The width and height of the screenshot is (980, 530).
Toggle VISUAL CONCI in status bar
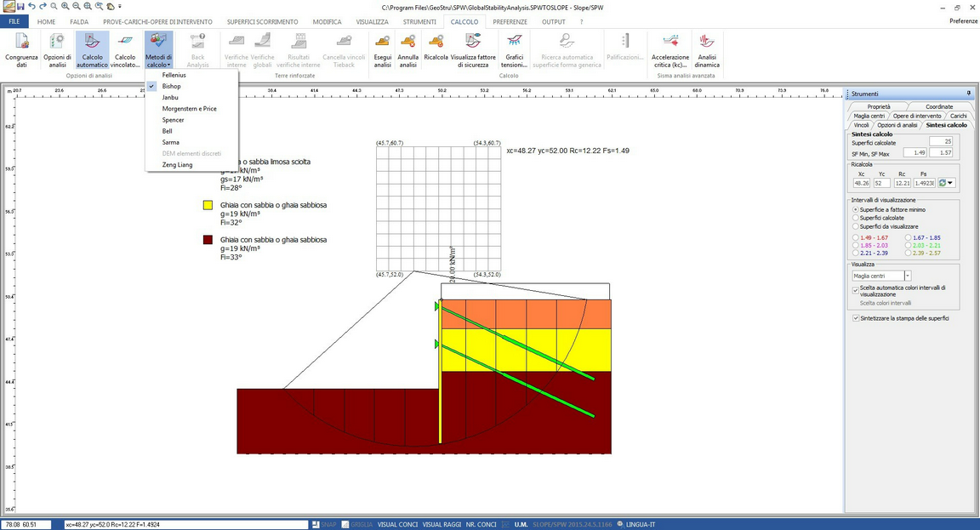coord(397,524)
